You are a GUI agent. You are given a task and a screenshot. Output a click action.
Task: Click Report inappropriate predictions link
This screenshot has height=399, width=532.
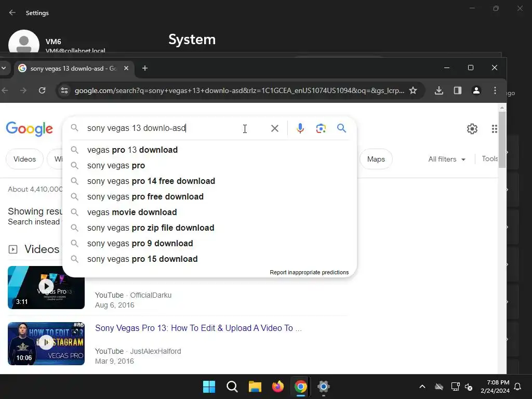[x=309, y=272]
